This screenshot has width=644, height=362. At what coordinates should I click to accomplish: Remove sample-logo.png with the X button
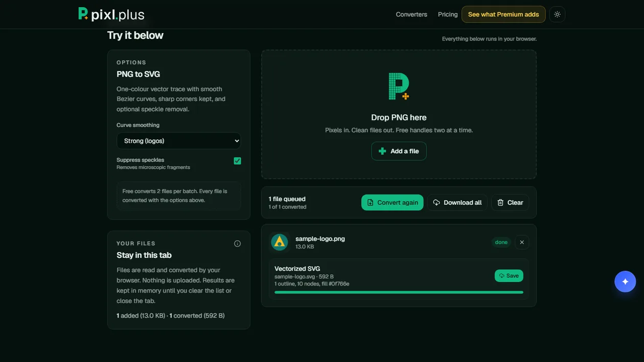point(522,242)
